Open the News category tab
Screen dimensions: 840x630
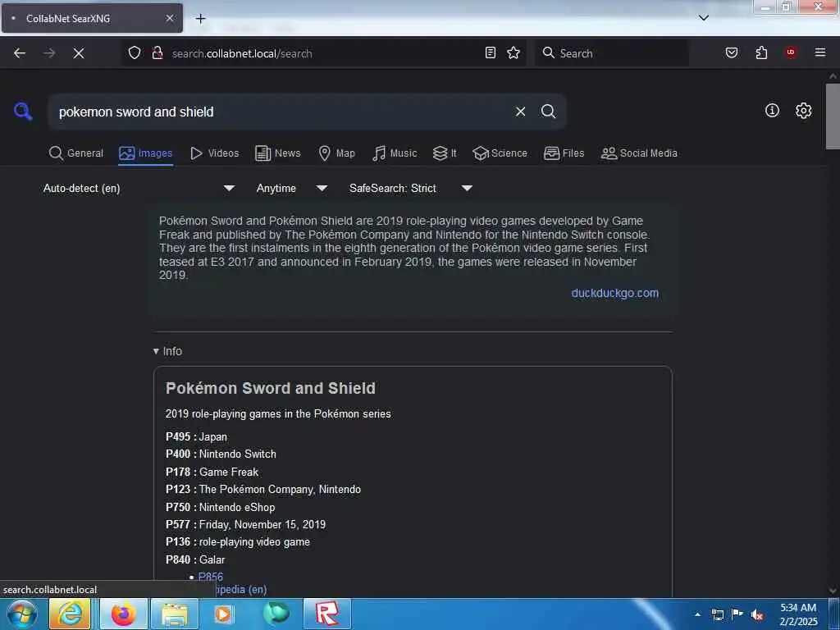278,153
